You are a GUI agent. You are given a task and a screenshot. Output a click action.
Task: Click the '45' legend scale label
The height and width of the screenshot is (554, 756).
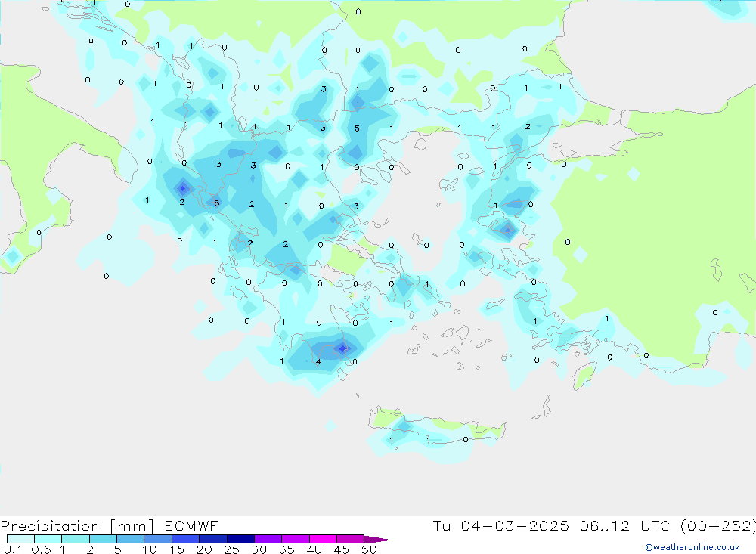click(342, 549)
